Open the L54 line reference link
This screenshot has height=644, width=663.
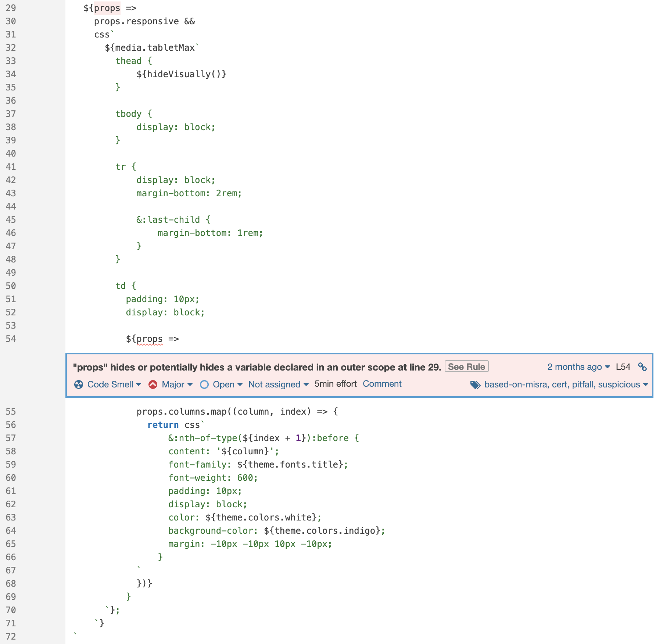pos(623,367)
